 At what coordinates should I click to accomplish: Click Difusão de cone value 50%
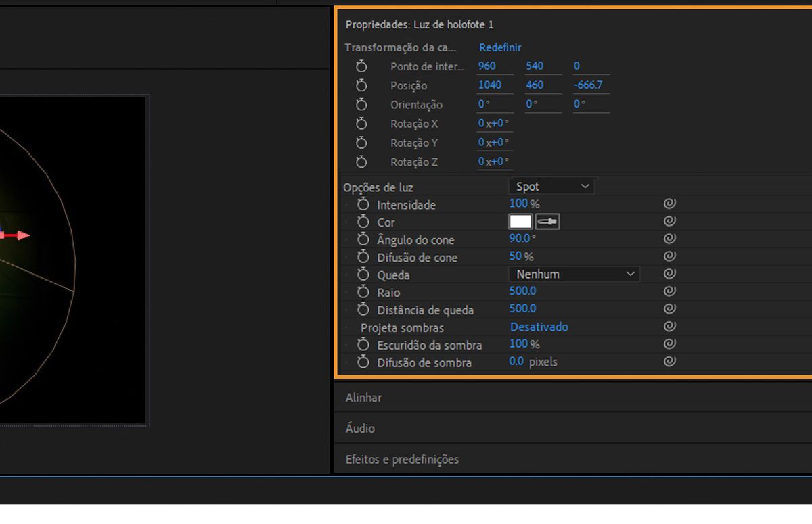pyautogui.click(x=521, y=256)
